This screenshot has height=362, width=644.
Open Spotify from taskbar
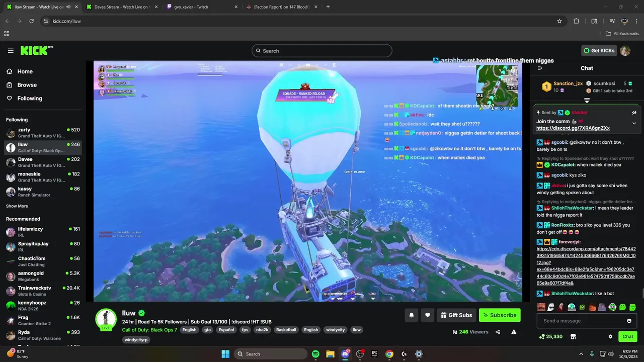click(x=315, y=354)
